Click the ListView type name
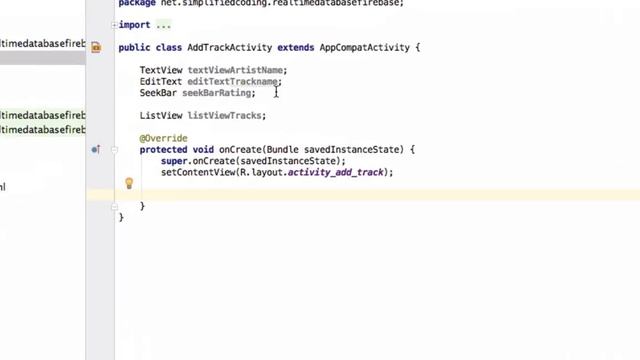640x360 pixels. 161,116
